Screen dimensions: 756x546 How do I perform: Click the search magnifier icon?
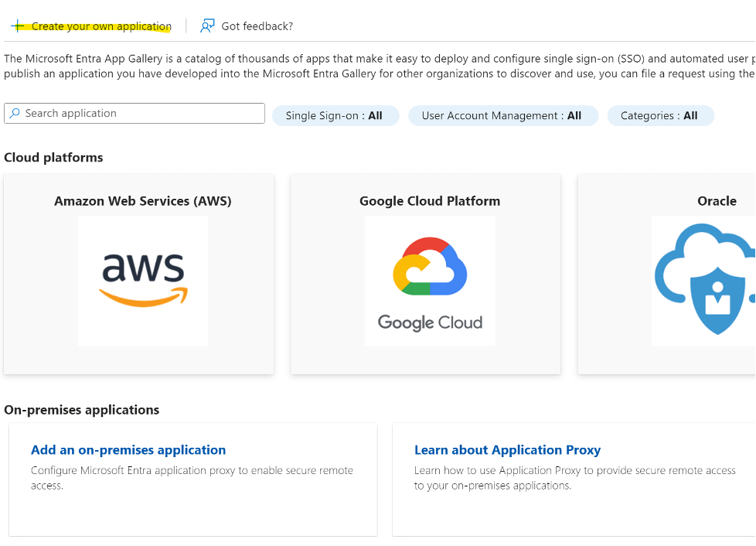click(x=15, y=113)
